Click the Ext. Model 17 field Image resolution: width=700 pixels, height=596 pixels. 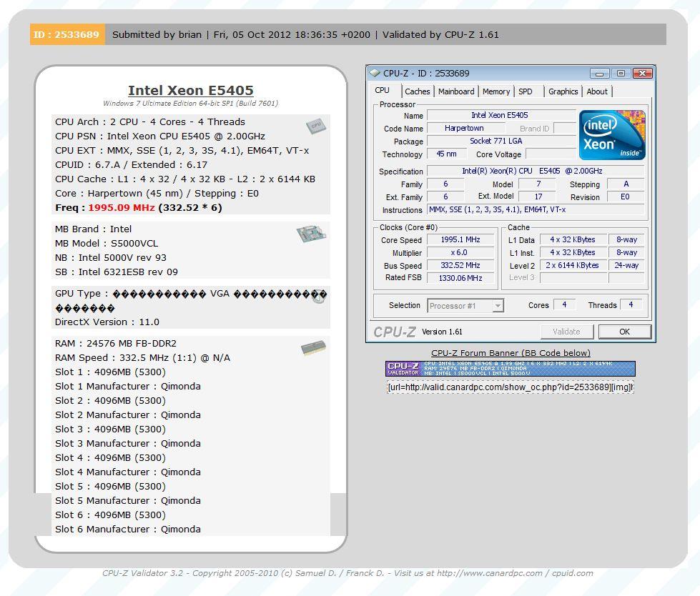tap(538, 197)
